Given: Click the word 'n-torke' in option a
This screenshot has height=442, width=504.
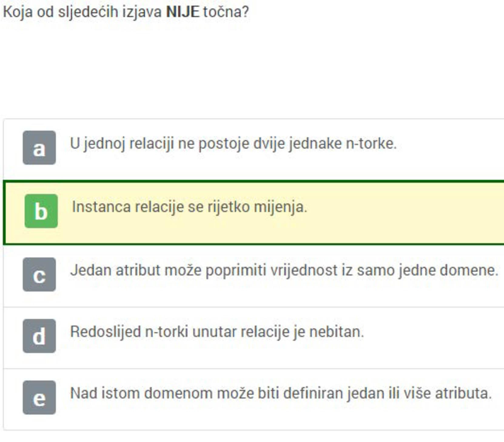Looking at the screenshot, I should (371, 144).
